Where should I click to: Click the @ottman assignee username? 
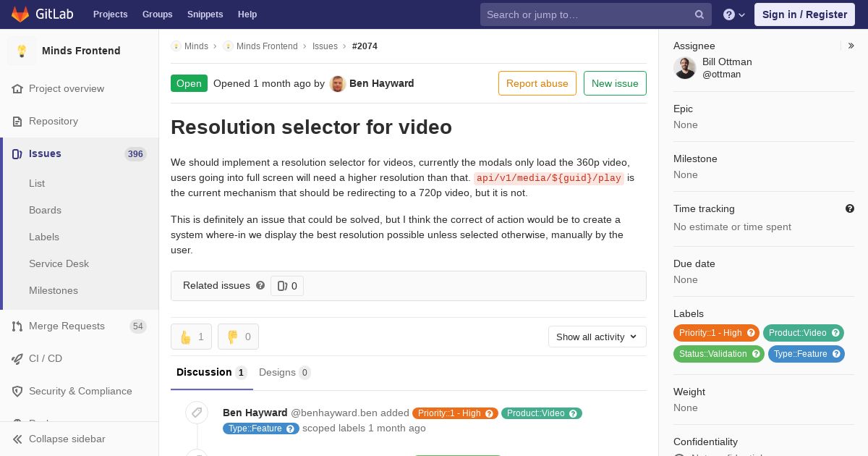point(721,75)
